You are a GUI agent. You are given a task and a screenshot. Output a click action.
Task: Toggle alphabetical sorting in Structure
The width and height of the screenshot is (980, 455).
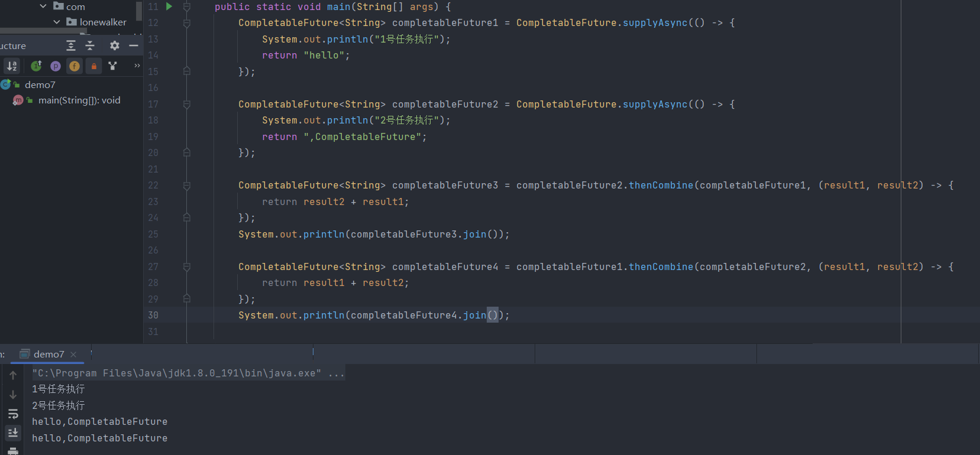tap(12, 66)
